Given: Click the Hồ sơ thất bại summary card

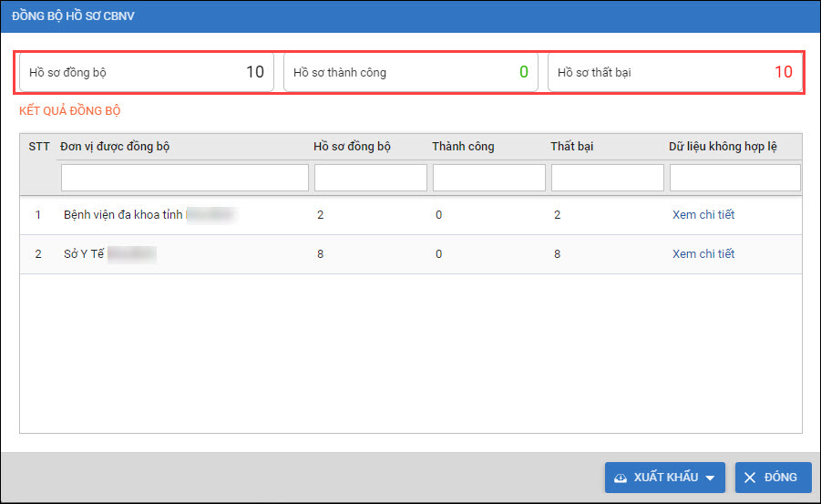Looking at the screenshot, I should pos(675,72).
